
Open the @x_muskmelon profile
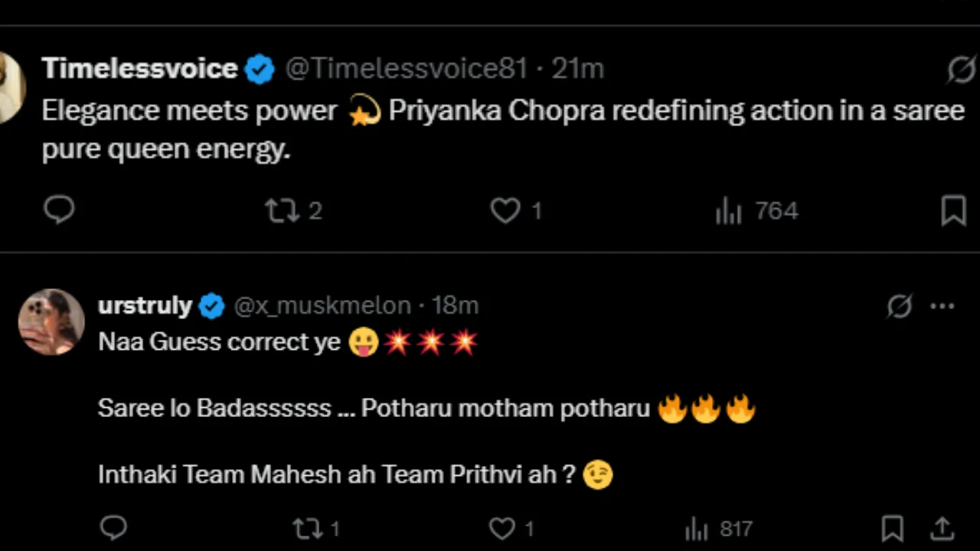pos(322,305)
